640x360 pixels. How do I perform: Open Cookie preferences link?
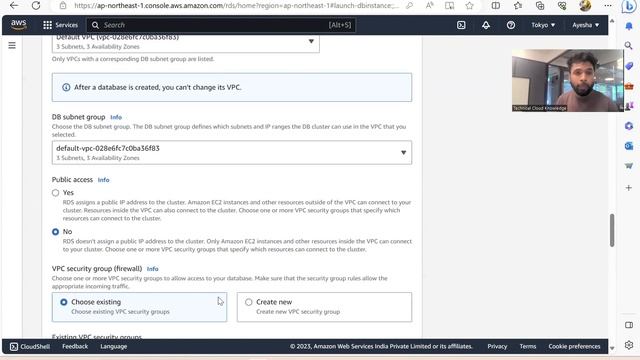574,347
